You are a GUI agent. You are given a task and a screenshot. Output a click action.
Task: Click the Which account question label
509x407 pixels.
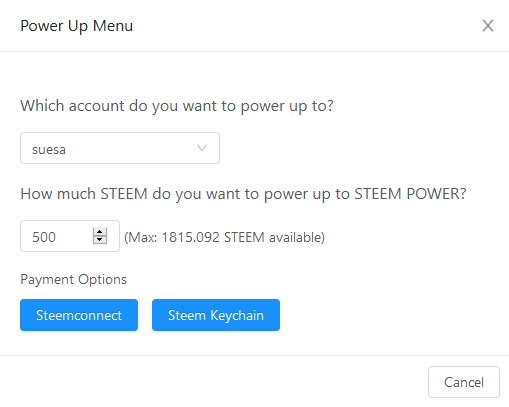click(x=177, y=106)
